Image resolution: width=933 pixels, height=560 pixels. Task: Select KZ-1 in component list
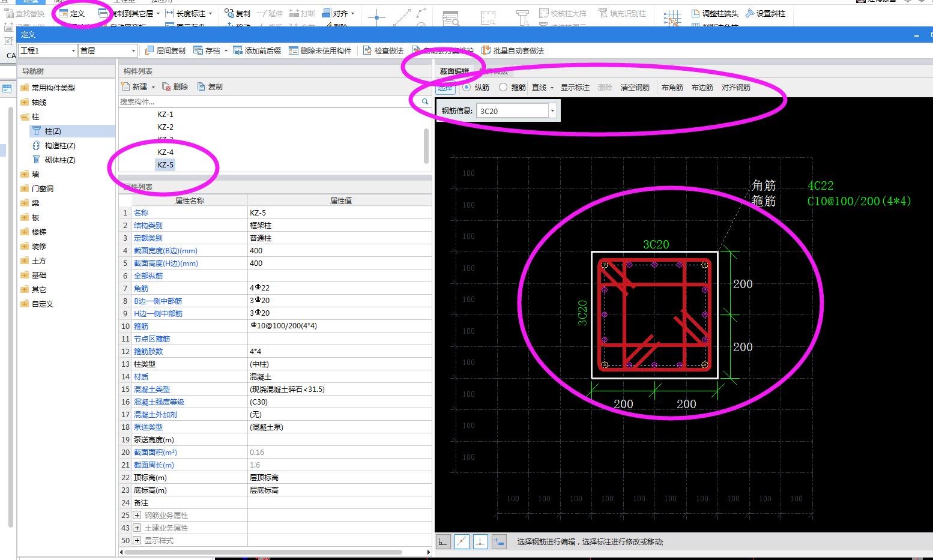[x=165, y=115]
